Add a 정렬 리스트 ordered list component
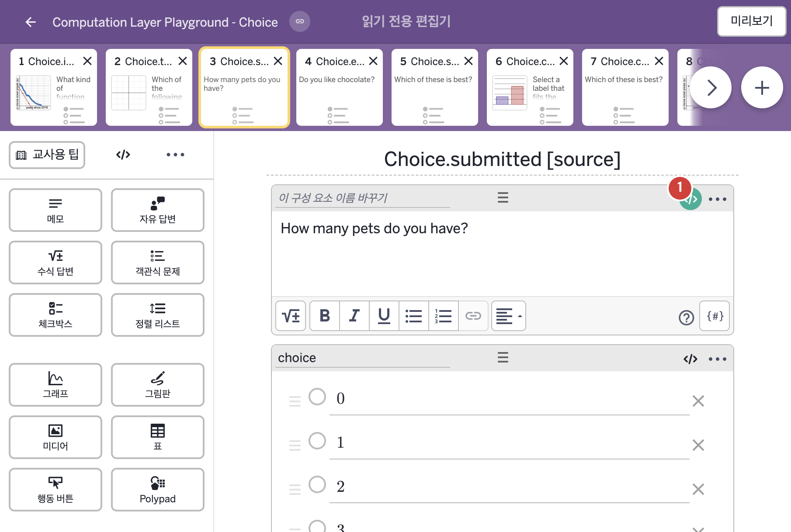This screenshot has width=791, height=532. point(158,315)
